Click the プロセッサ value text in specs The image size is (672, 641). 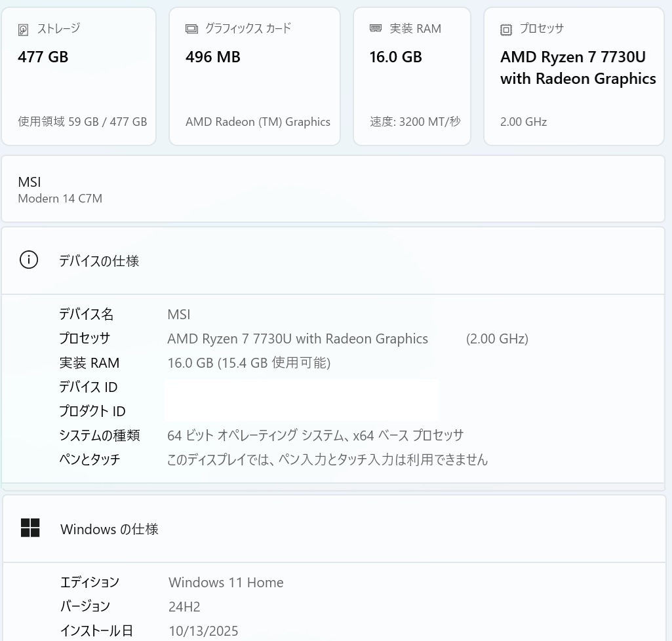pyautogui.click(x=298, y=339)
